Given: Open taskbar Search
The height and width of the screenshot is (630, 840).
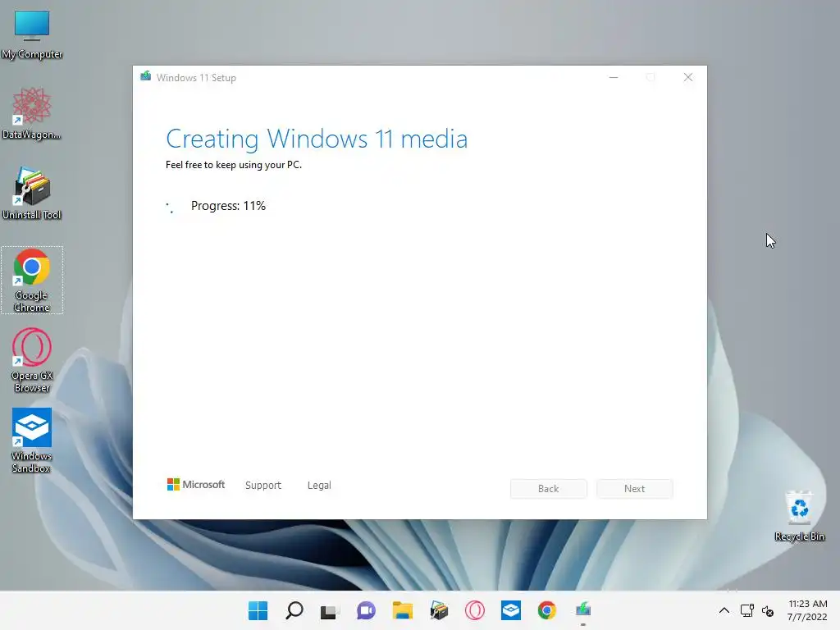Looking at the screenshot, I should (x=294, y=610).
